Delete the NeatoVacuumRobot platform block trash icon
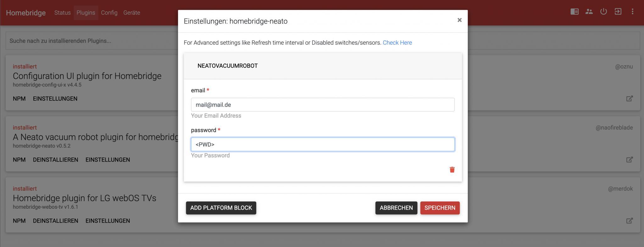Viewport: 644px width, 247px height. click(452, 169)
